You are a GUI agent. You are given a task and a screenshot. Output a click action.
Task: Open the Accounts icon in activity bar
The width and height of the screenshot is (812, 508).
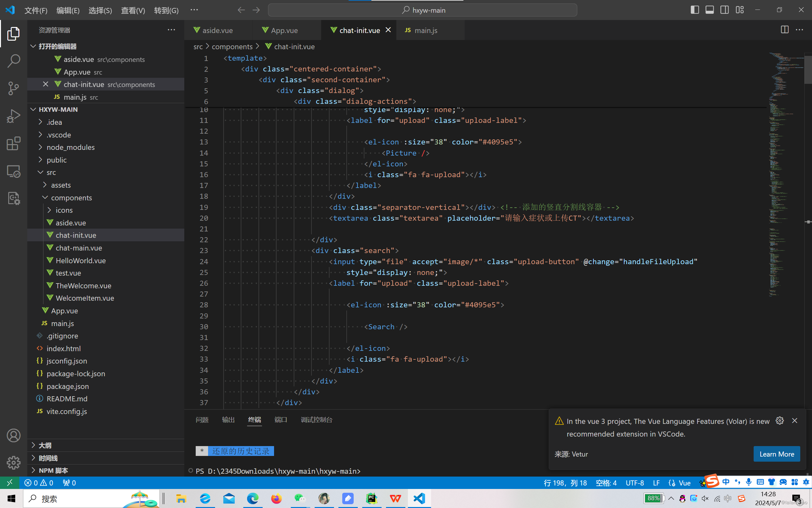(13, 435)
